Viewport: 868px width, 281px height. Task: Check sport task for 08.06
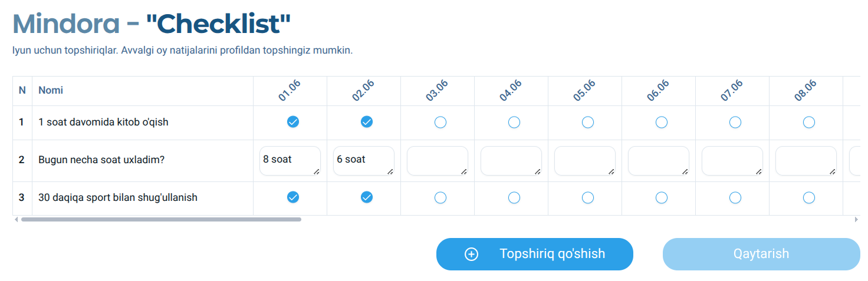coord(809,197)
